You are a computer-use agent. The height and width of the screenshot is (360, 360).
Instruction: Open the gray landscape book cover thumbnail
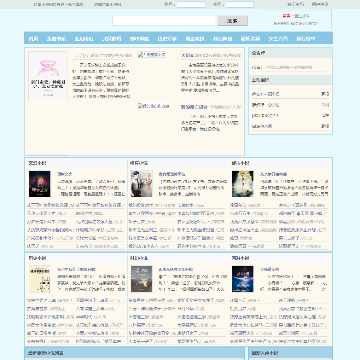[141, 279]
